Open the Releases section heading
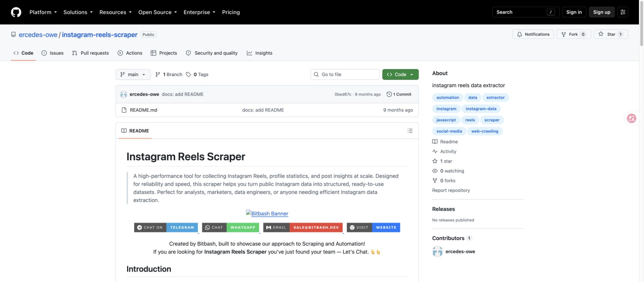The height and width of the screenshot is (282, 644). (444, 209)
